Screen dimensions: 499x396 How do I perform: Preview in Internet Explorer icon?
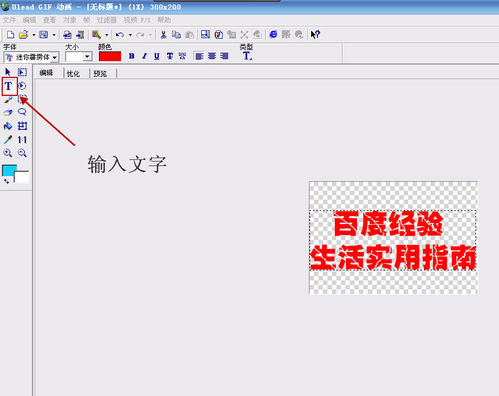[x=273, y=34]
